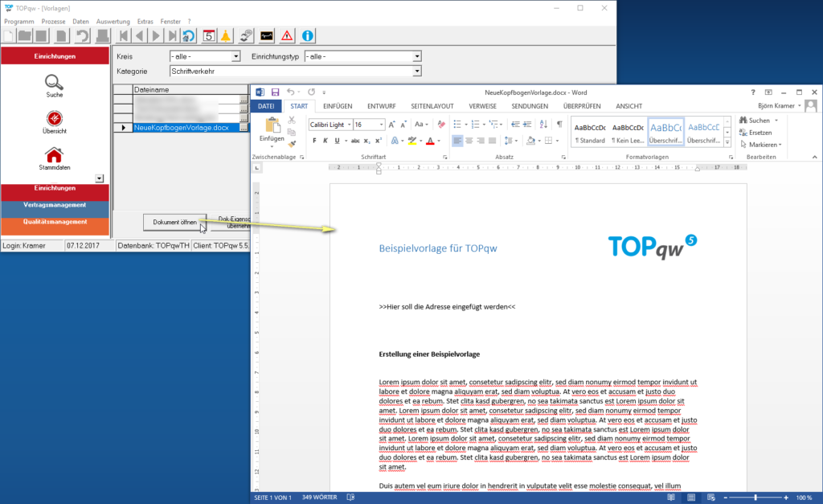Click the zoom slider in Word status bar
The width and height of the screenshot is (823, 504).
(x=755, y=498)
